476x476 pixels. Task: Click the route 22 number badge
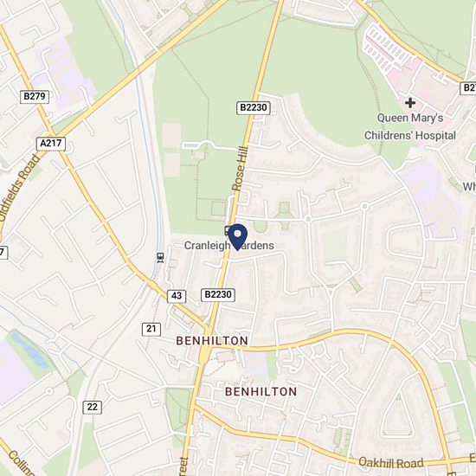[x=93, y=407]
